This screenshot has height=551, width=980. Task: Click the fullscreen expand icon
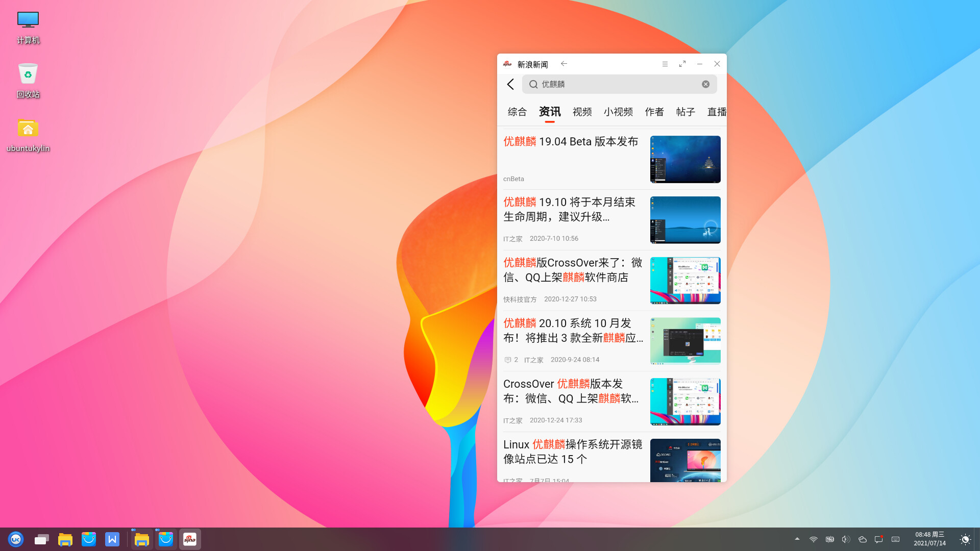[682, 64]
